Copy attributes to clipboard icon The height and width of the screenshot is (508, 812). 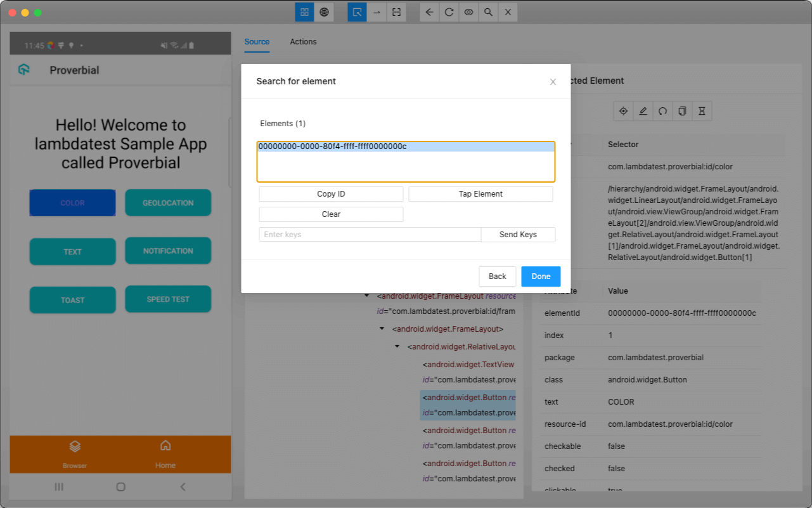point(682,111)
